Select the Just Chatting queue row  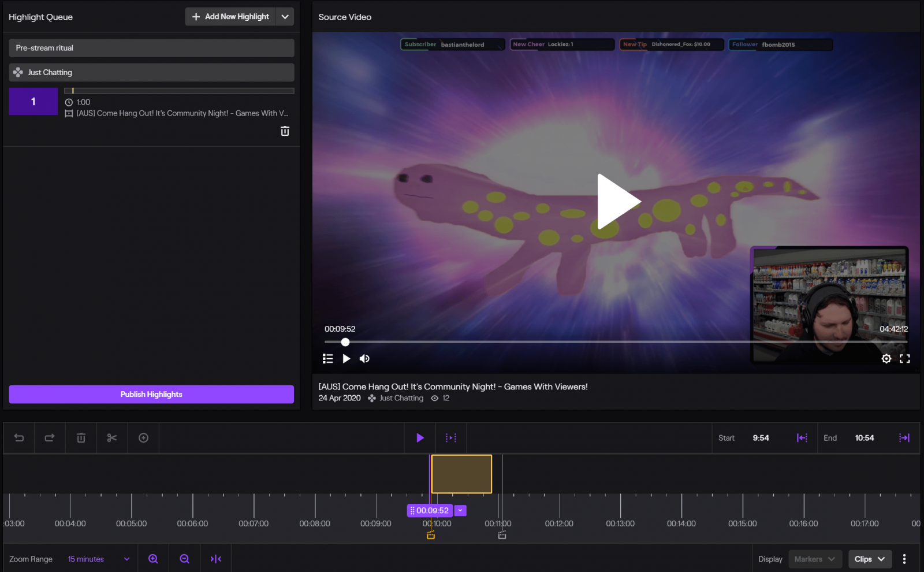click(x=151, y=72)
